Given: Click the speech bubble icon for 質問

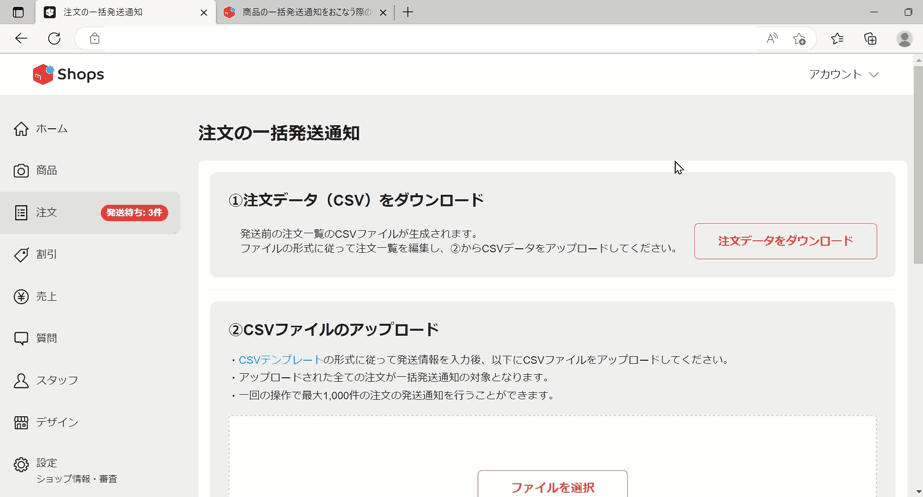Looking at the screenshot, I should pyautogui.click(x=21, y=339).
